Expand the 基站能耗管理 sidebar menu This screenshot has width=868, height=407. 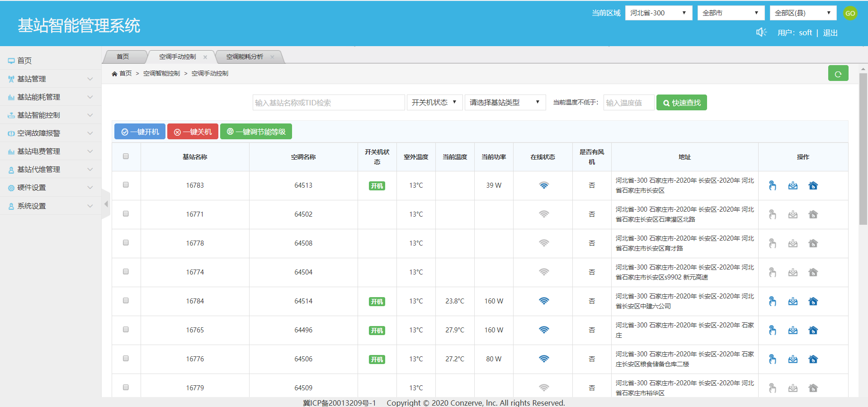click(x=51, y=97)
